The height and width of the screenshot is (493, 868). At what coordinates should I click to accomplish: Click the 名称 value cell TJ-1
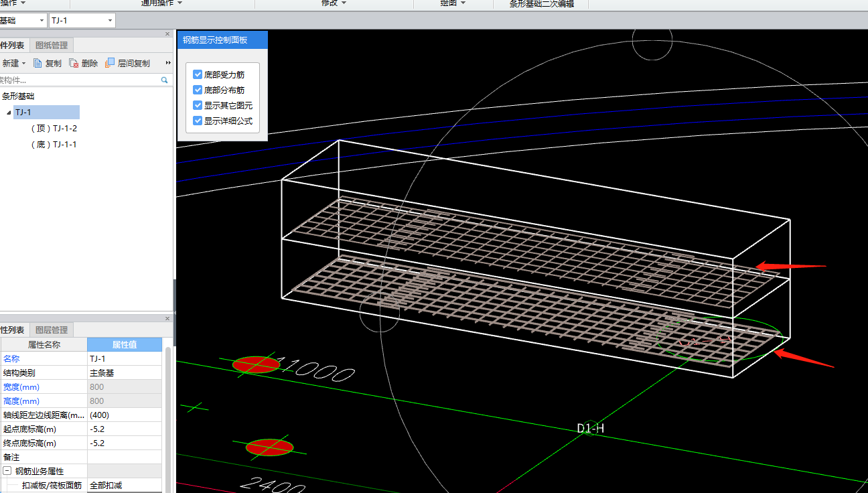[125, 359]
